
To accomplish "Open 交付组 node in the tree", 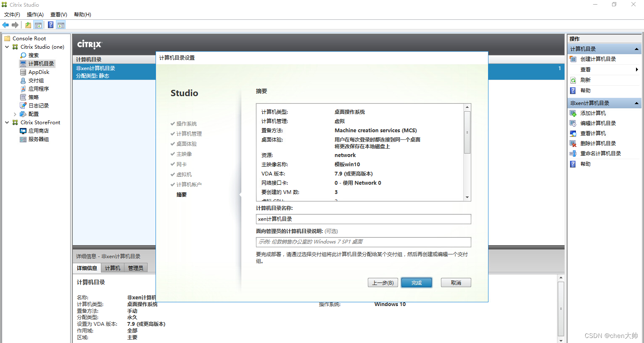I will click(36, 81).
